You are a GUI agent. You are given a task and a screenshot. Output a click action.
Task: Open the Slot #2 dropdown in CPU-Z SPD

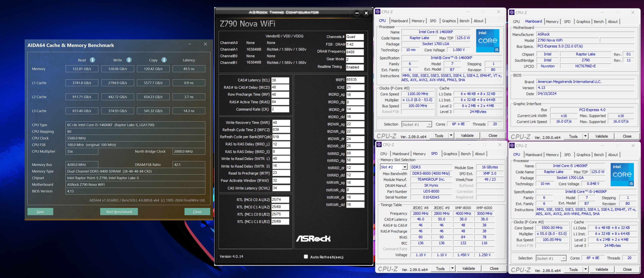pyautogui.click(x=405, y=167)
